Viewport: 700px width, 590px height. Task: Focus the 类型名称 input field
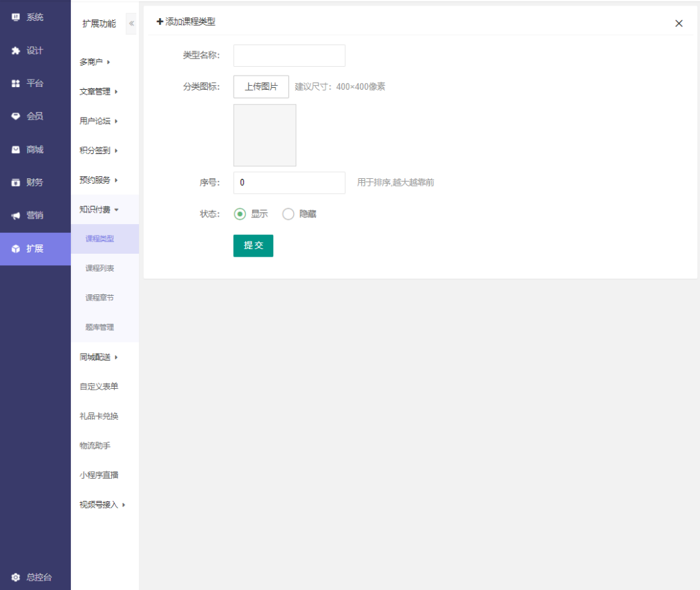290,56
